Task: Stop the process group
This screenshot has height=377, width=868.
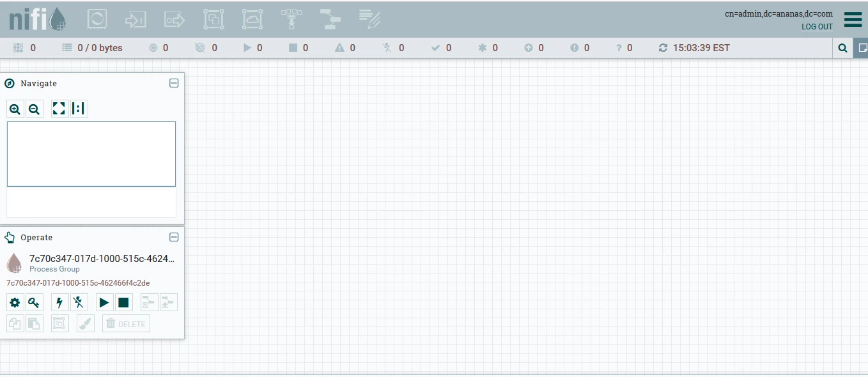Action: [x=123, y=302]
